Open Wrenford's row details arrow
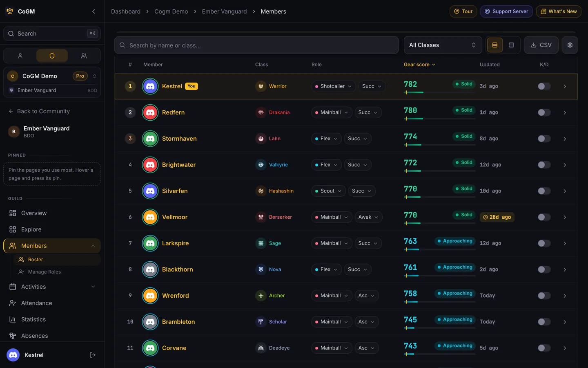This screenshot has height=368, width=588. [x=565, y=296]
